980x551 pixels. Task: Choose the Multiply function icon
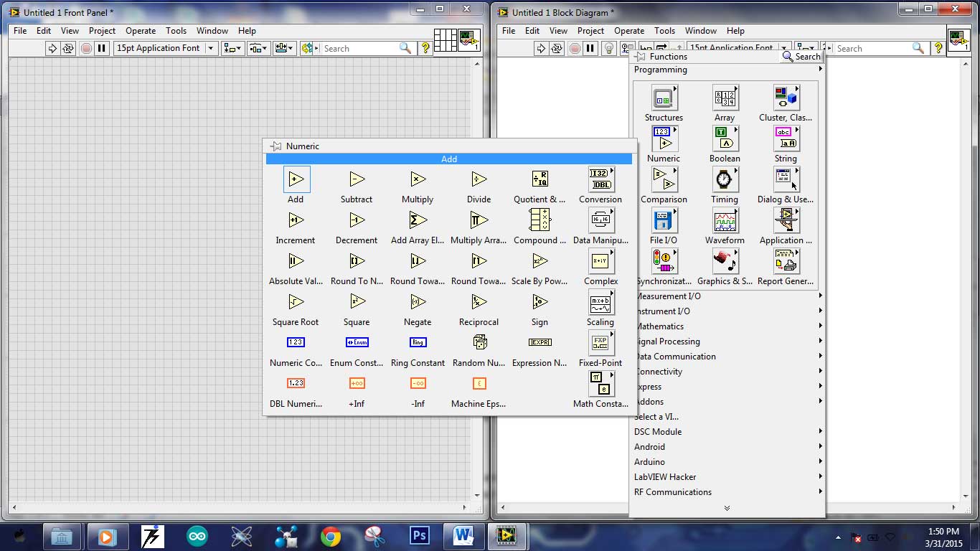[418, 179]
